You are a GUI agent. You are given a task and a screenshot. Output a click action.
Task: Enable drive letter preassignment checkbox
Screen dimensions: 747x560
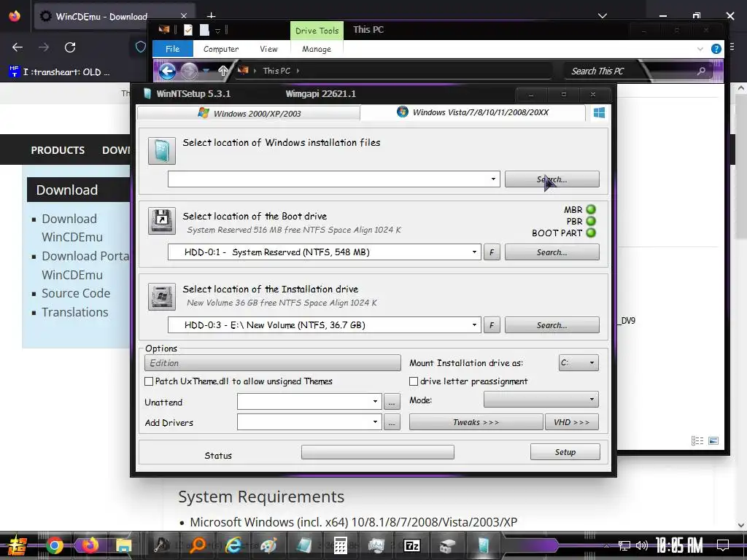(414, 381)
